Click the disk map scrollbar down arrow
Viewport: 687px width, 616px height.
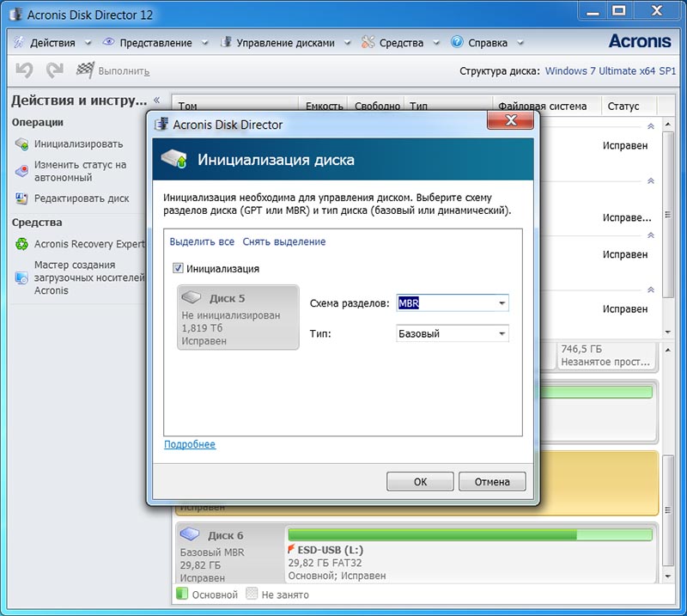tap(668, 576)
